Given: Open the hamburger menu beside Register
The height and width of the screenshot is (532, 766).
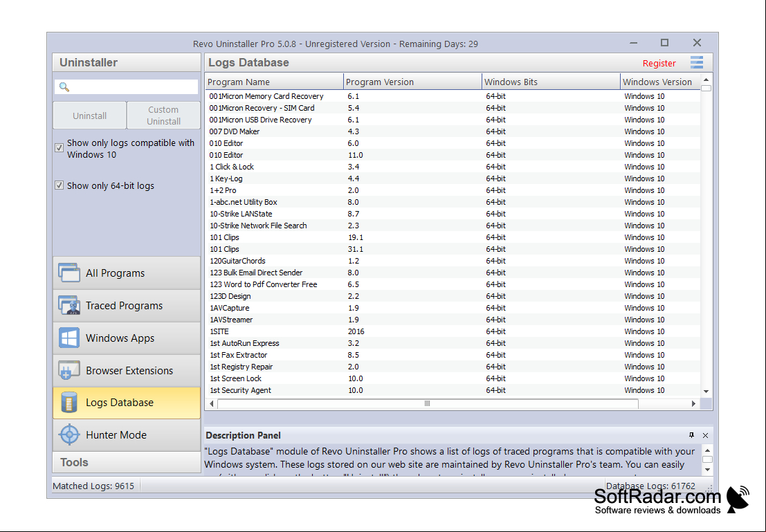Looking at the screenshot, I should point(697,62).
